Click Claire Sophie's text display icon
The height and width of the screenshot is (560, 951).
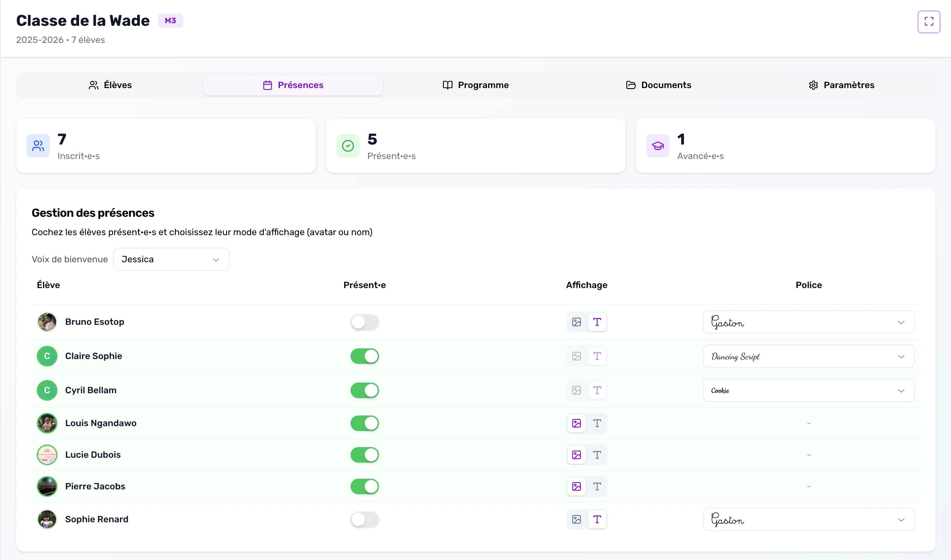coord(597,356)
